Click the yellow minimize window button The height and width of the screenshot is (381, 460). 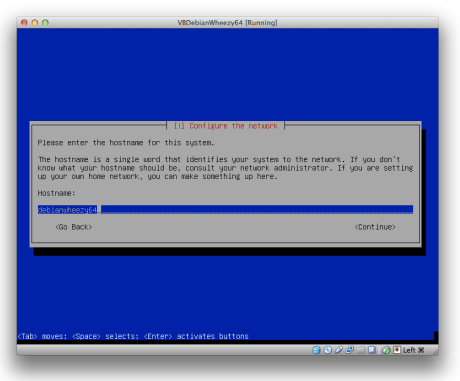pos(35,22)
